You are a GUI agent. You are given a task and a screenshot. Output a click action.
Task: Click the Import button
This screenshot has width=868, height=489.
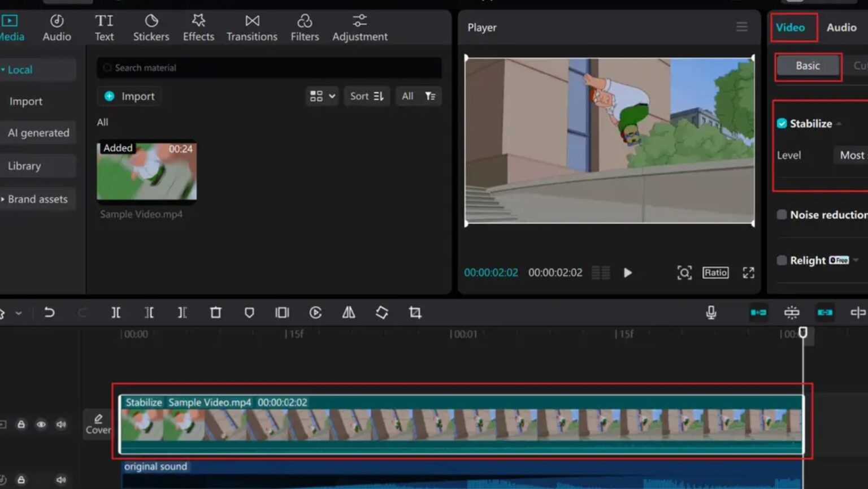(x=129, y=96)
